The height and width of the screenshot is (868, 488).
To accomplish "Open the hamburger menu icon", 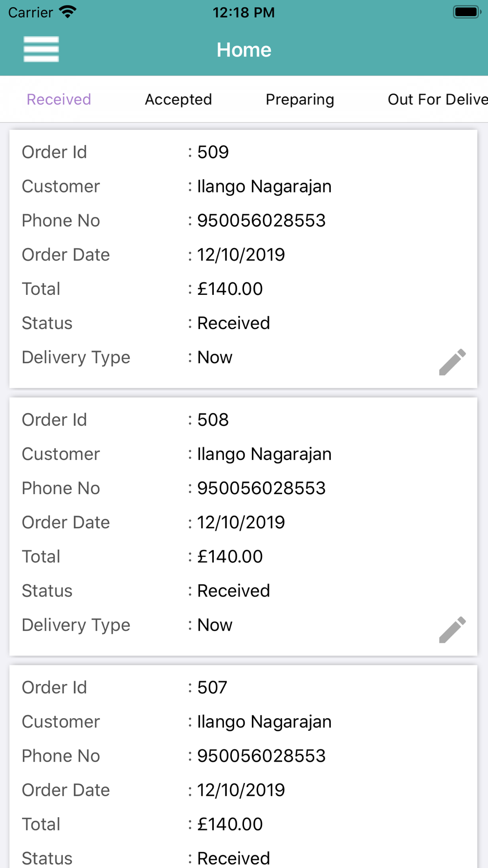I will [x=41, y=49].
